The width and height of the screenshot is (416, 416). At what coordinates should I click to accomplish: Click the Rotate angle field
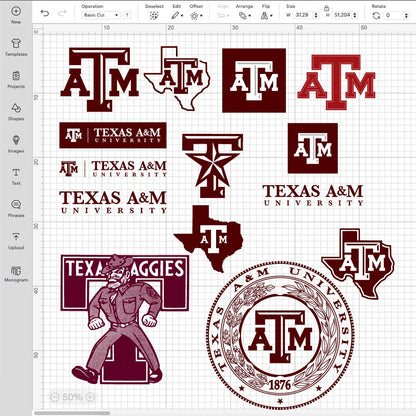pyautogui.click(x=394, y=15)
